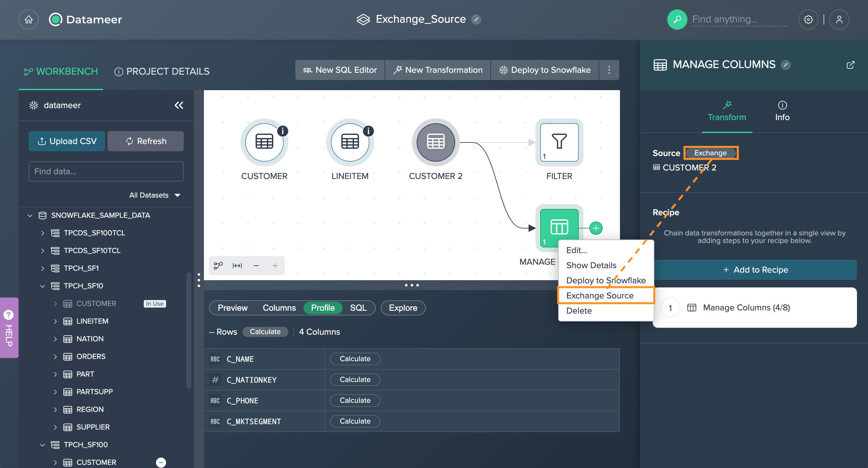This screenshot has height=468, width=868.
Task: Edit project name pencil icon
Action: point(476,20)
